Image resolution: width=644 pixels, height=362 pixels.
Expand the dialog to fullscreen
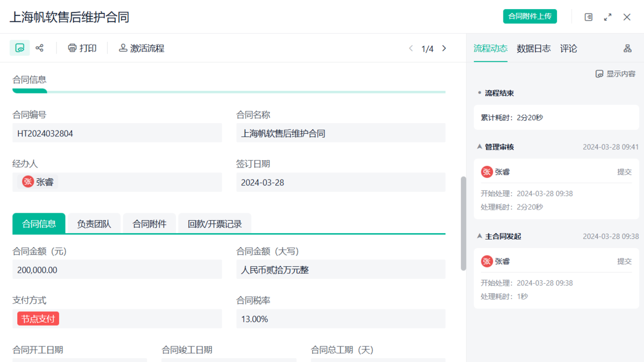[608, 17]
